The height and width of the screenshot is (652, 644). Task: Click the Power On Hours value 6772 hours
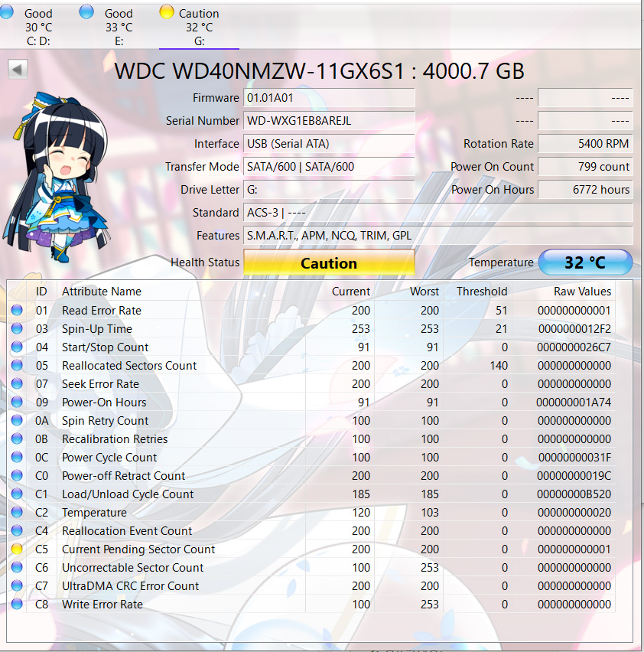click(585, 190)
